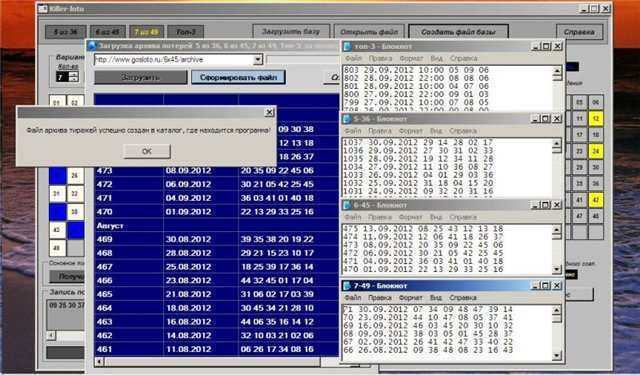
Task: Switch to the 7 из 49 lottery tab
Action: 146,32
